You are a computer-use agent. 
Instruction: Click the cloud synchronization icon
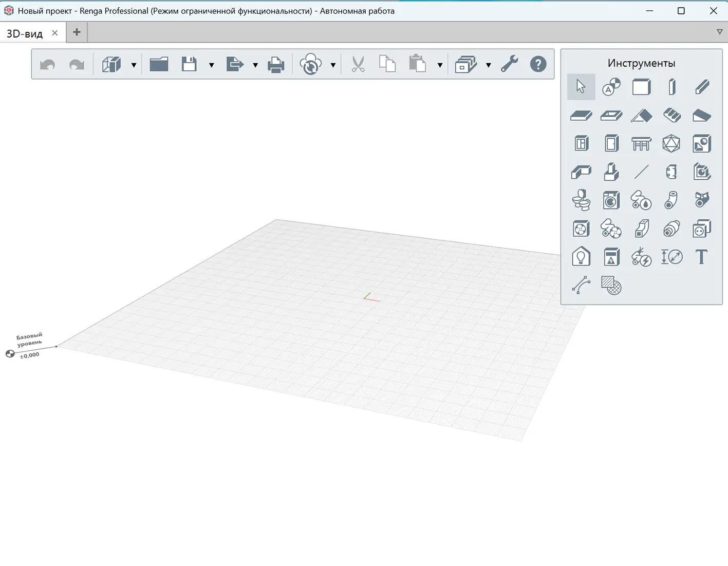tap(311, 65)
